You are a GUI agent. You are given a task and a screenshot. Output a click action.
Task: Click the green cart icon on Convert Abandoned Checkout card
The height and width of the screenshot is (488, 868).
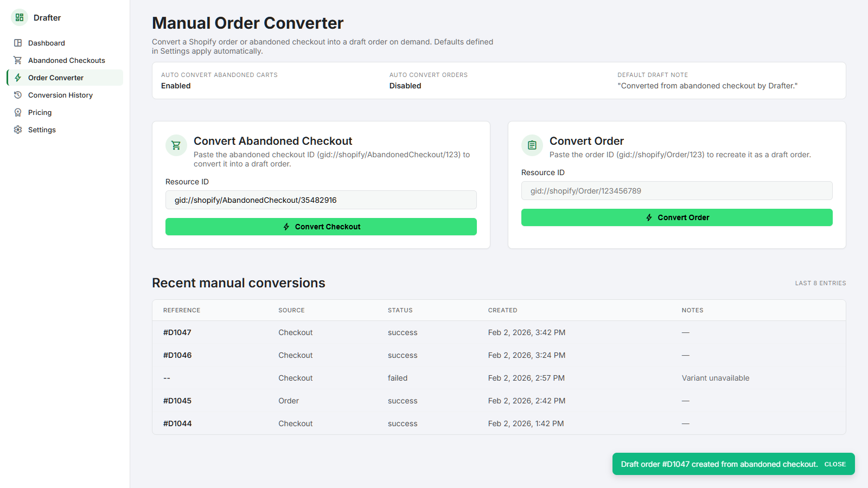[x=176, y=145]
